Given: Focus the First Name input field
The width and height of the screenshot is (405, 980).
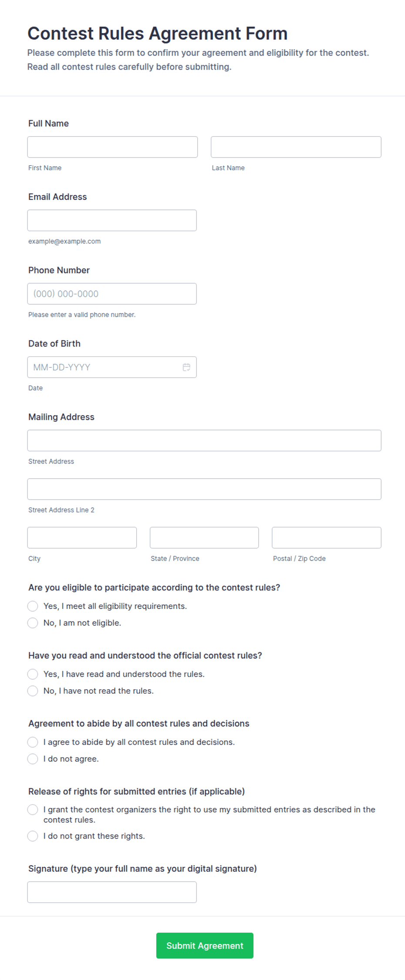Looking at the screenshot, I should (x=112, y=147).
